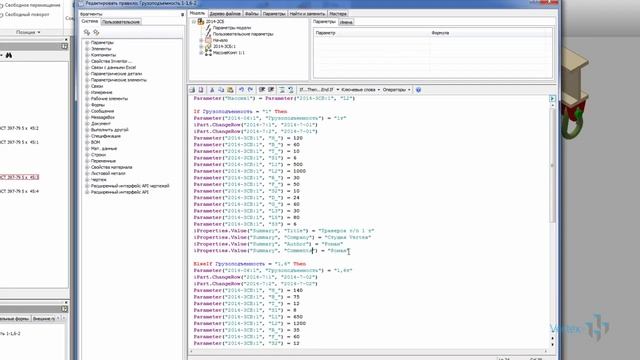The width and height of the screenshot is (640, 360).
Task: Click the Начало folder icon in tree
Action: (208, 40)
